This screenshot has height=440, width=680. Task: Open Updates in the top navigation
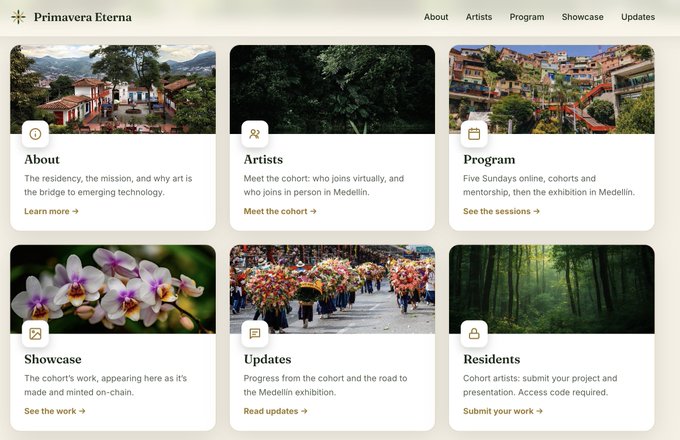[638, 17]
